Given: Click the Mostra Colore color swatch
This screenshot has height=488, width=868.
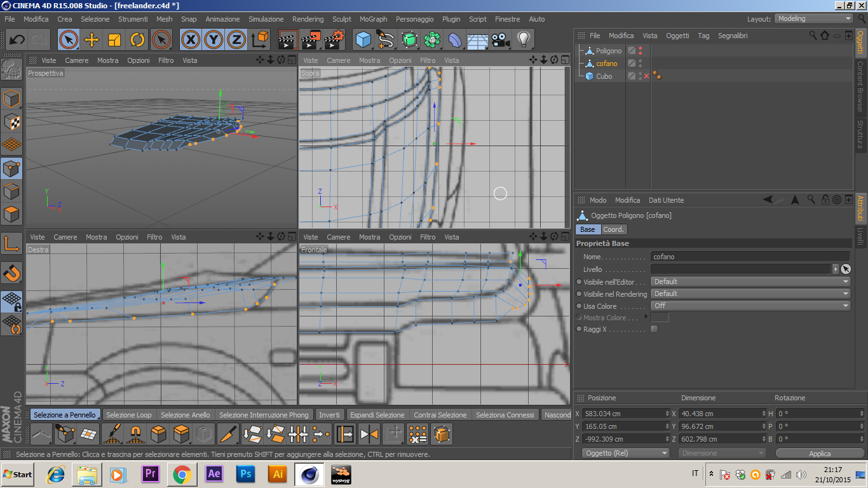Looking at the screenshot, I should point(660,317).
